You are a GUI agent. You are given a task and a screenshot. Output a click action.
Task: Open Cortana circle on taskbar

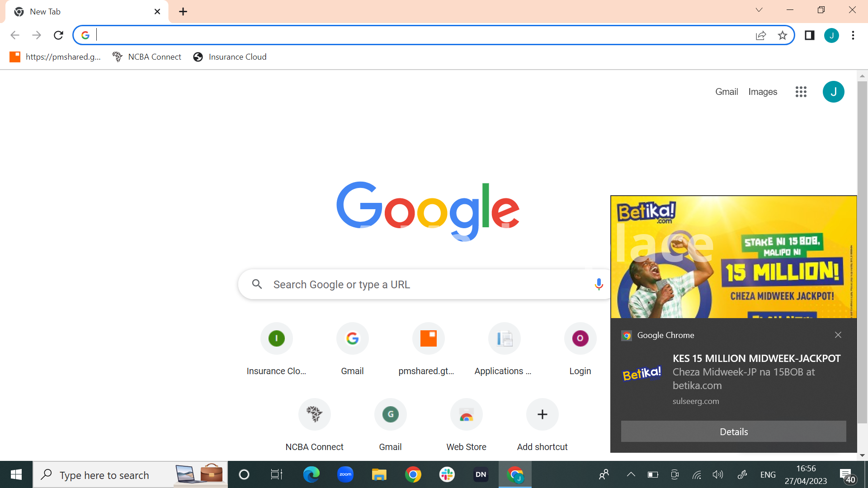point(244,474)
